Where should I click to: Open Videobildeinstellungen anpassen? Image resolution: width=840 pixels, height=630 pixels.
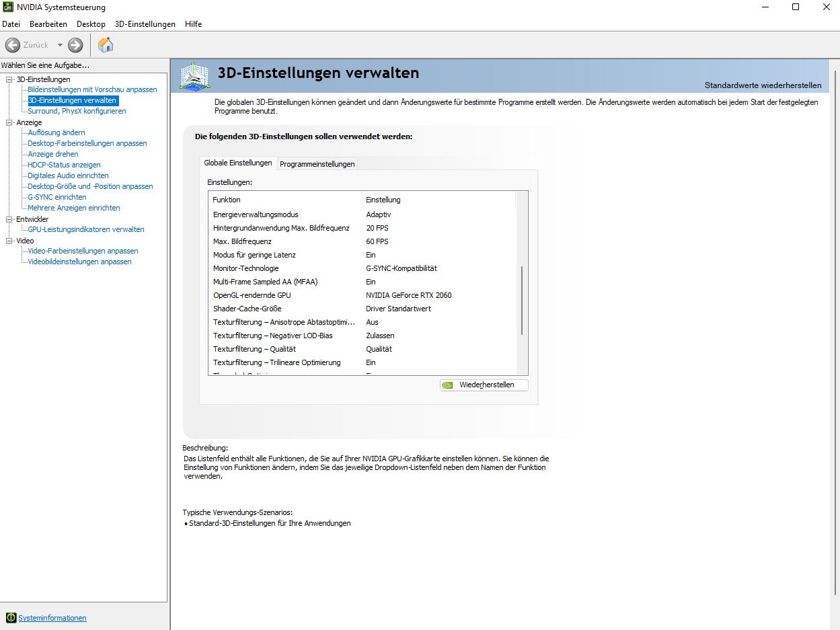[x=79, y=262]
